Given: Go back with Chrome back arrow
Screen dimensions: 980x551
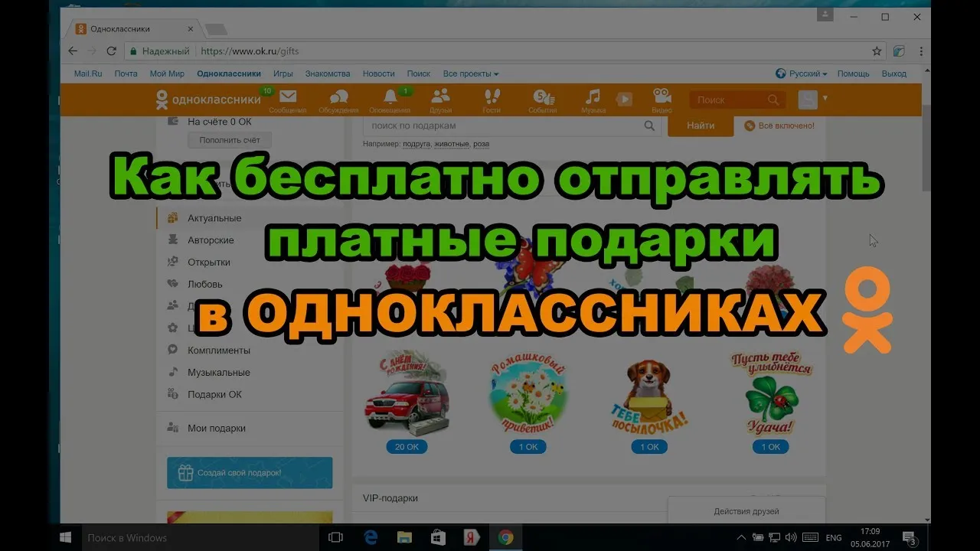Looking at the screenshot, I should 73,51.
